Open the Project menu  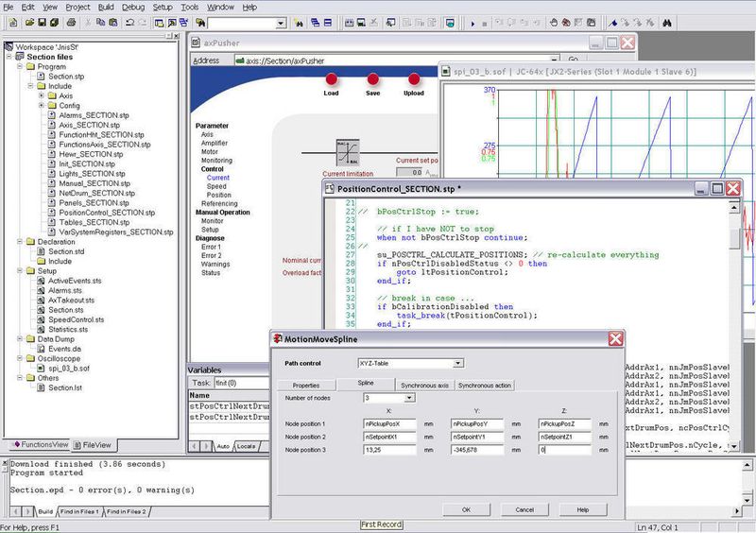[x=77, y=8]
